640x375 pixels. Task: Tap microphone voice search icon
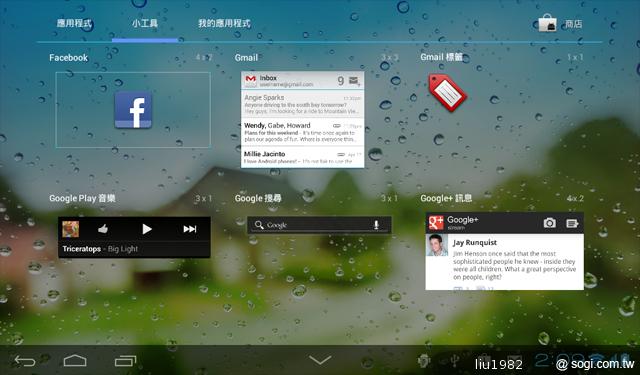tap(376, 224)
